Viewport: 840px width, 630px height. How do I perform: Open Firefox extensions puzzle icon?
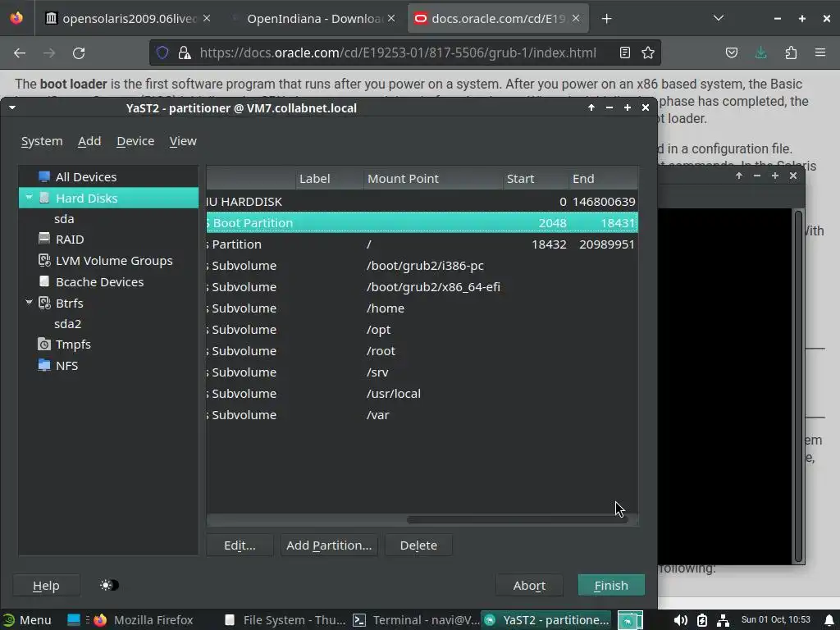click(791, 52)
